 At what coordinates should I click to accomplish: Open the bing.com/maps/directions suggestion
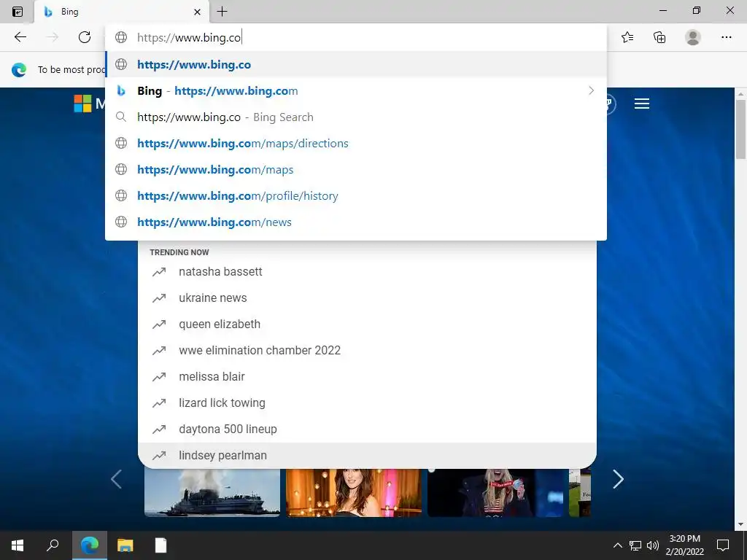[x=356, y=143]
